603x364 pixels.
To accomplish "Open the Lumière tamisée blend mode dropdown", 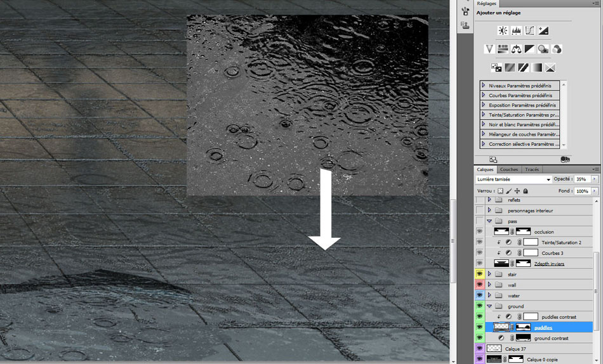I will tap(514, 179).
